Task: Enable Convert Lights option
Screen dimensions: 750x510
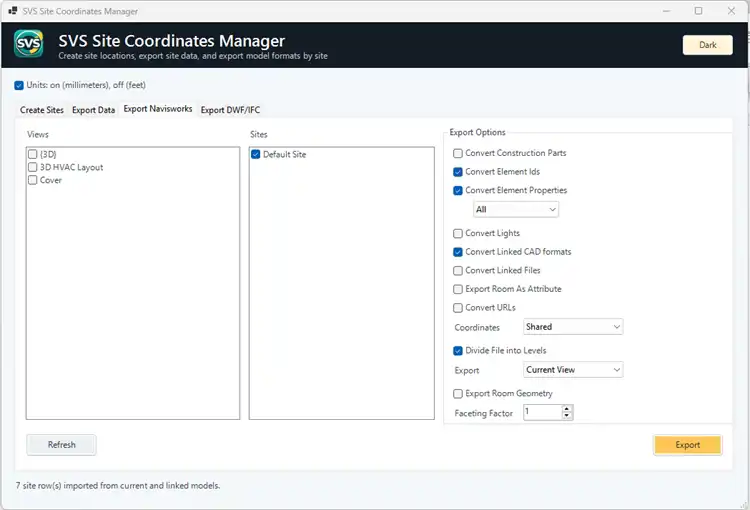Action: [x=458, y=233]
